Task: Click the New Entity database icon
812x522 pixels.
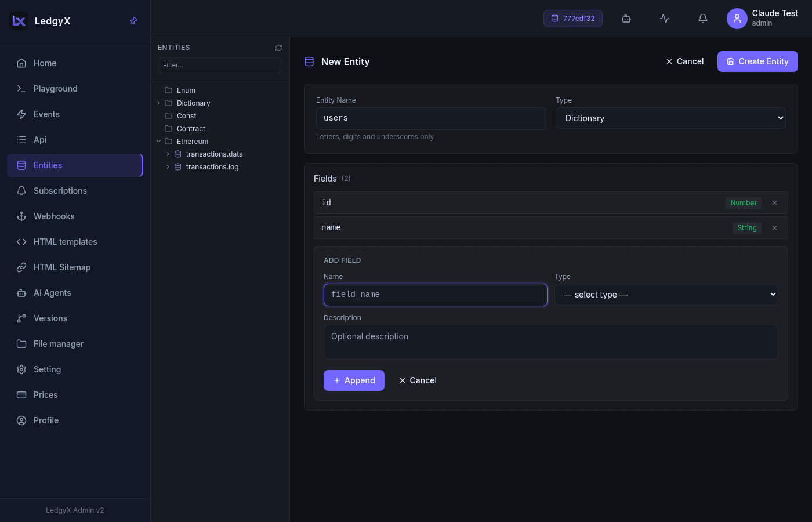Action: click(309, 61)
